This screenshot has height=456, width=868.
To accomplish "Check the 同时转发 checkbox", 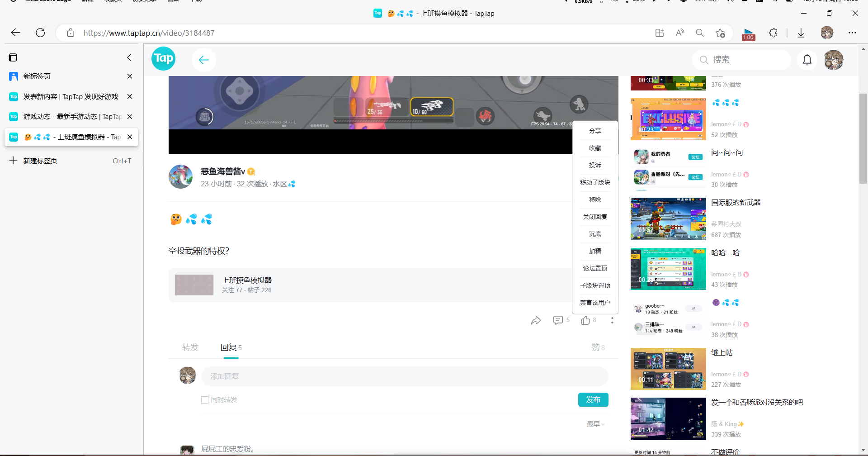I will pyautogui.click(x=205, y=400).
